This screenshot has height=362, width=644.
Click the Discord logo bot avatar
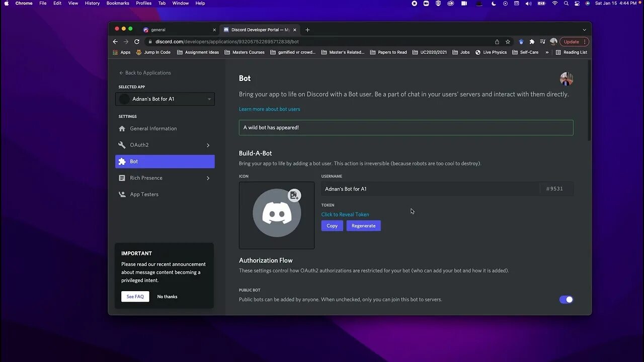tap(277, 213)
